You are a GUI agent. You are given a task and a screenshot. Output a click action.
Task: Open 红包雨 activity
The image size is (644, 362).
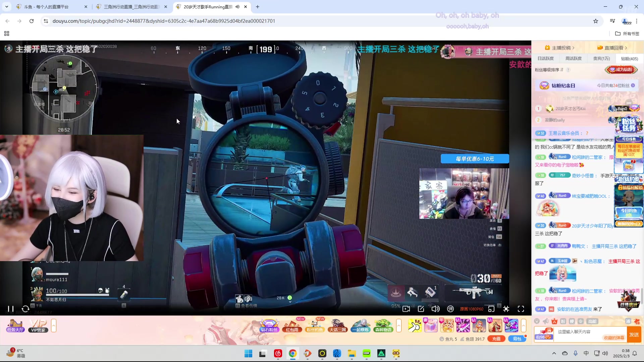click(x=292, y=325)
